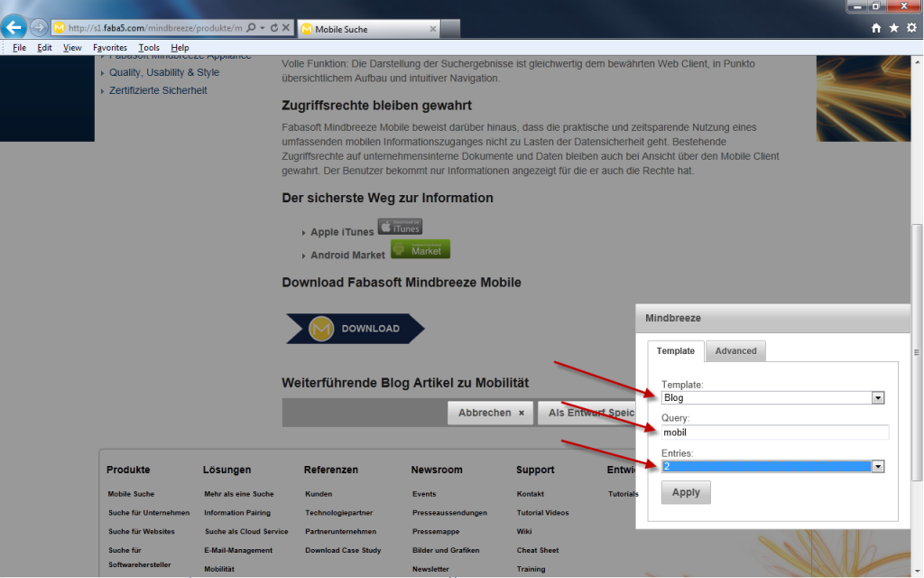Screen dimensions: 924x578
Task: Switch to the Template tab
Action: coord(675,351)
